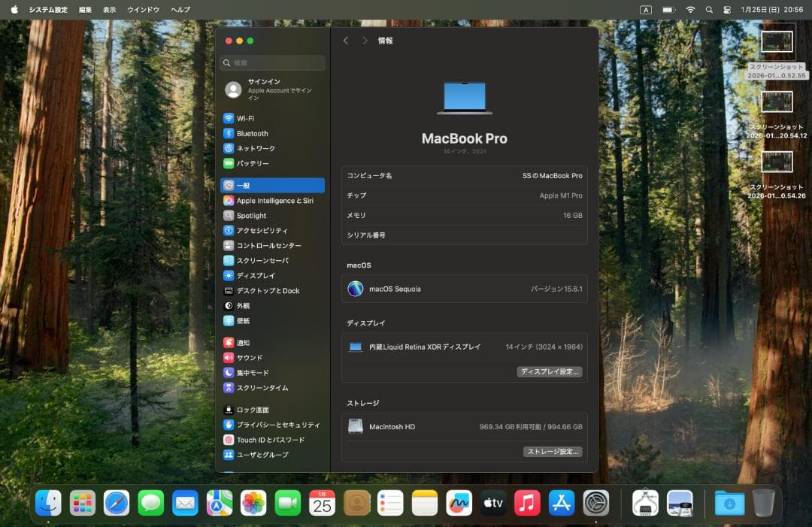The image size is (812, 527).
Task: Open スクリーンタイム settings
Action: 265,388
